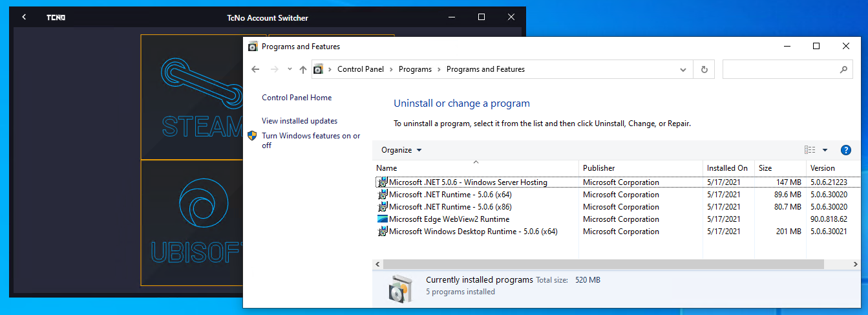Click the Windows Desktop Runtime installer icon
Screen dimensions: 868x315
pos(382,232)
